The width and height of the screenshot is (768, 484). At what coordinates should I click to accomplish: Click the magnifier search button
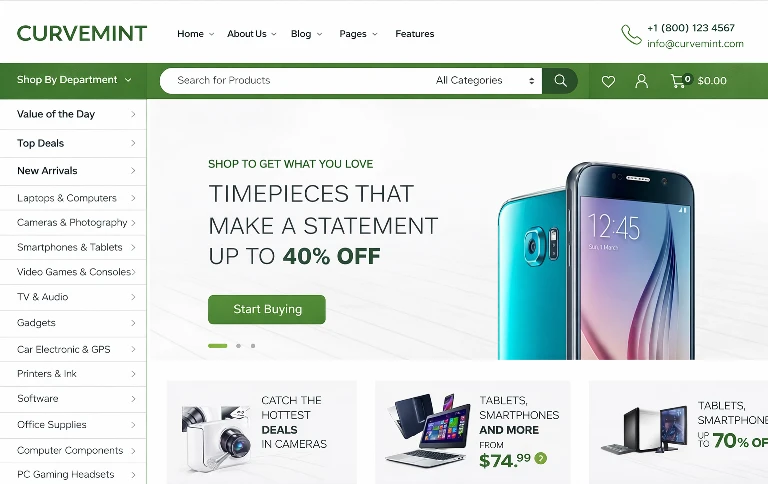pos(560,81)
